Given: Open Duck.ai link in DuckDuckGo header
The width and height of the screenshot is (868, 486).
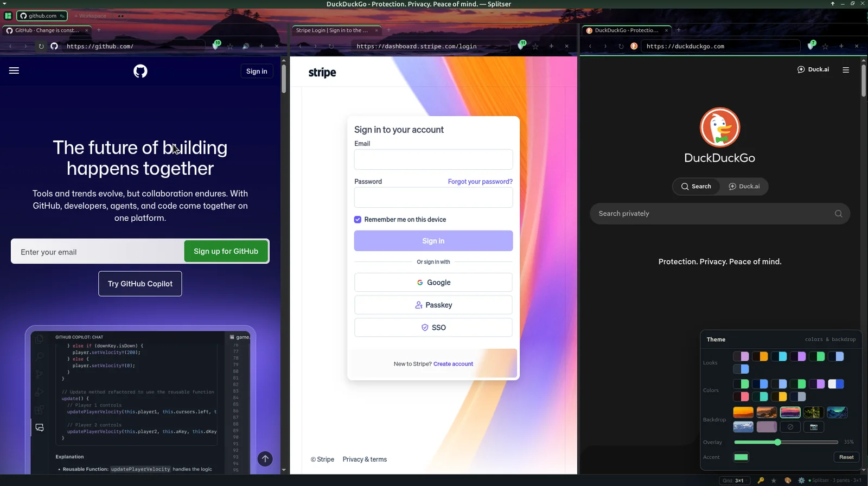Looking at the screenshot, I should [x=813, y=69].
